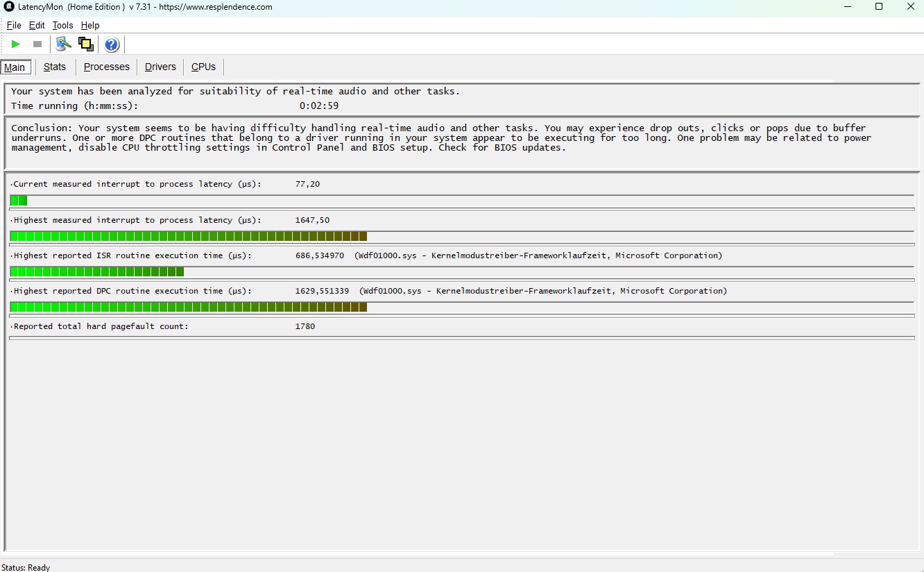Stop the monitor using the grey stop icon

click(37, 44)
